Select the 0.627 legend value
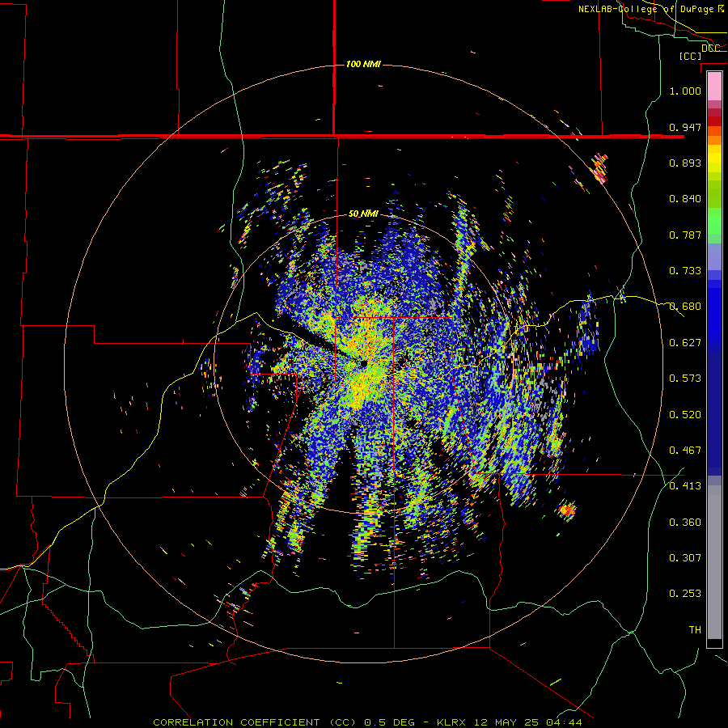Viewport: 728px width, 728px height. click(x=685, y=343)
